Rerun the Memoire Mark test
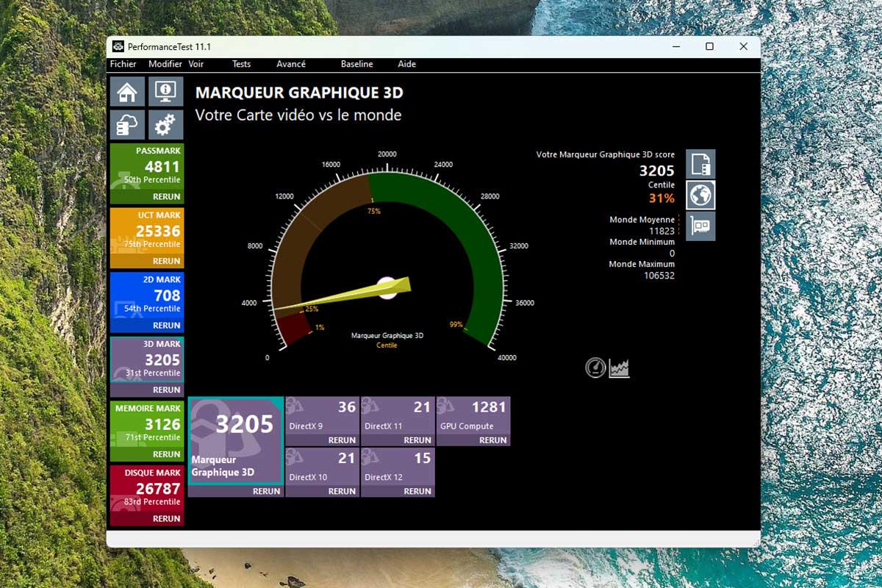 tap(167, 454)
